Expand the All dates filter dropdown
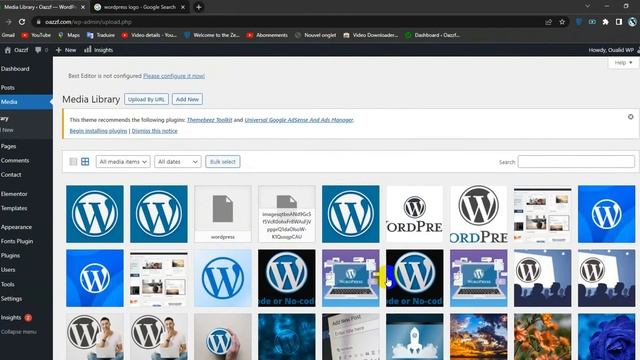This screenshot has width=640, height=360. (x=178, y=162)
